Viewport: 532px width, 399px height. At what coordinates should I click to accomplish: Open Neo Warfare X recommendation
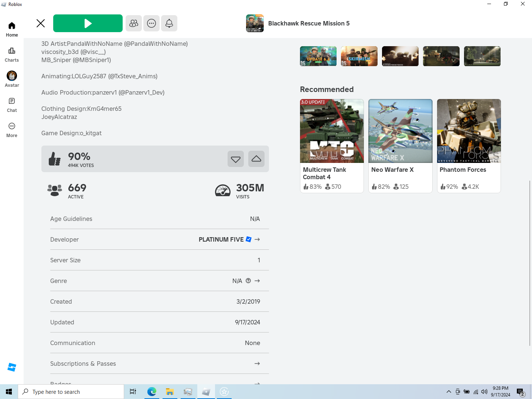(x=400, y=146)
